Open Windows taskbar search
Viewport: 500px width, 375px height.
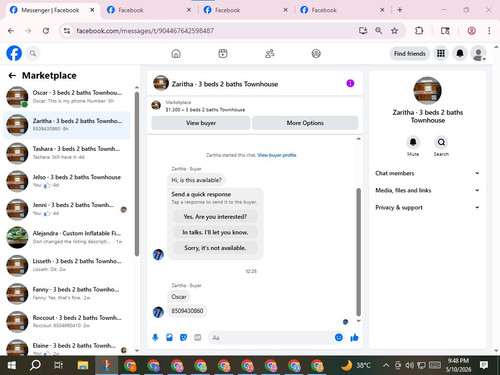pyautogui.click(x=35, y=365)
